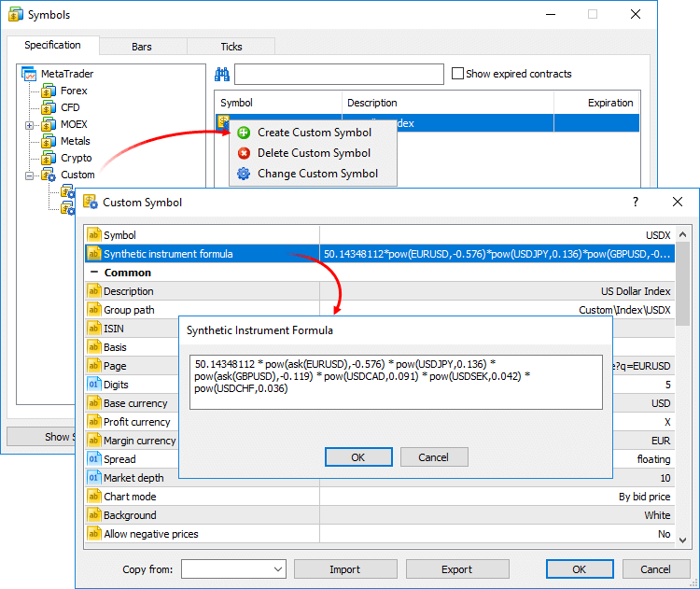Click the 01 icon of Digits row
700x589 pixels.
point(93,385)
